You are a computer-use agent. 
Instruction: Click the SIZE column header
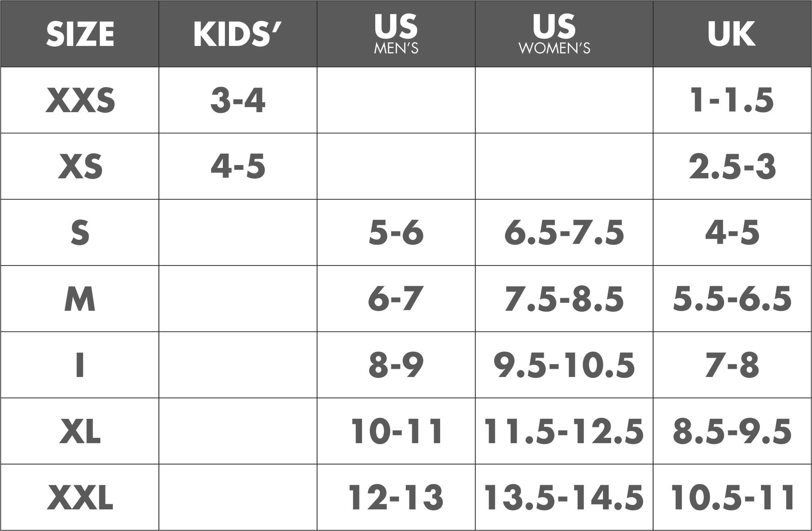(80, 34)
